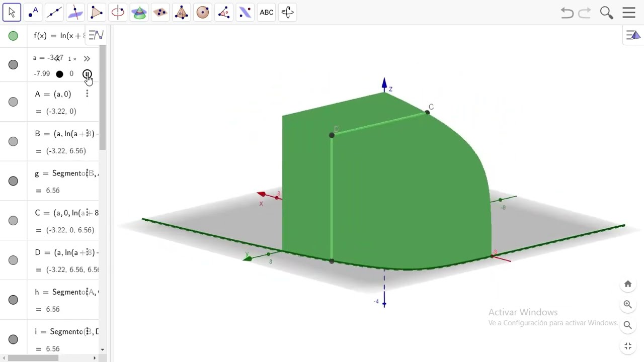Decrease animation speed with double-left arrows

(x=57, y=59)
